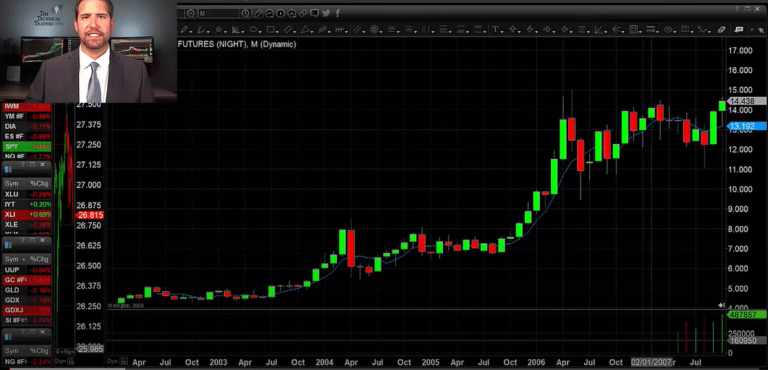
Task: Click the interval field showing M
Action: 219,13
